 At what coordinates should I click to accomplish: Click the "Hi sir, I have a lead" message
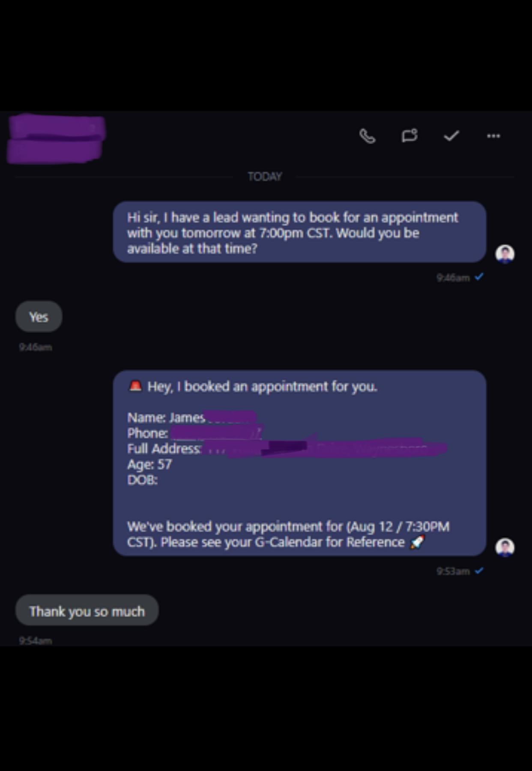tap(299, 232)
